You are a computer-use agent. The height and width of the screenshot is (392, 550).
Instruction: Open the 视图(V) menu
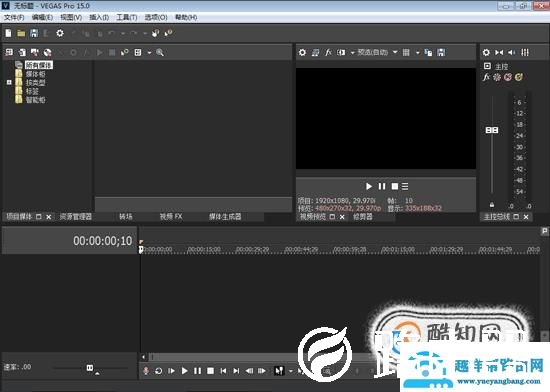pos(71,17)
